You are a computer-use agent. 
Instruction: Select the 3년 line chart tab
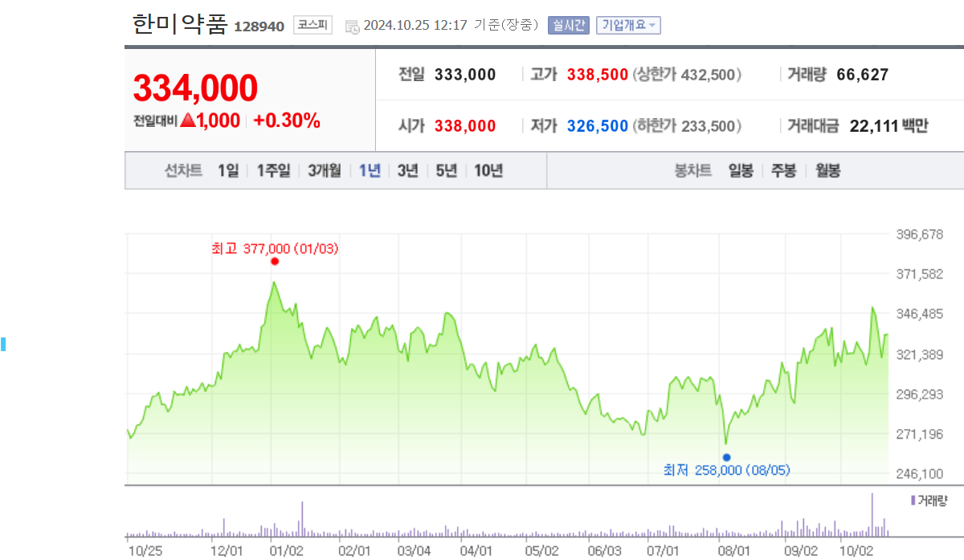click(408, 170)
